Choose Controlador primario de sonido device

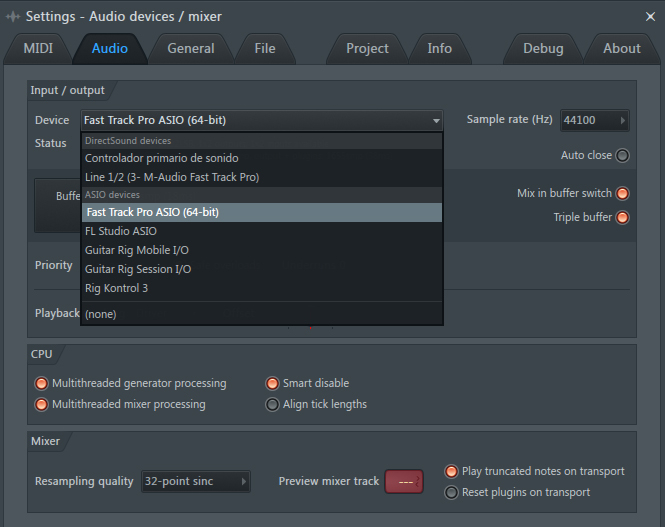coord(262,158)
